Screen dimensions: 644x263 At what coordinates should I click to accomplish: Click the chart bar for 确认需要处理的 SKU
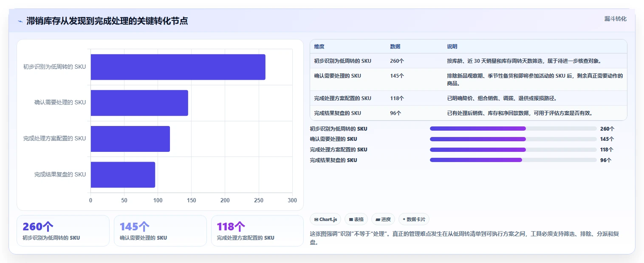point(139,103)
